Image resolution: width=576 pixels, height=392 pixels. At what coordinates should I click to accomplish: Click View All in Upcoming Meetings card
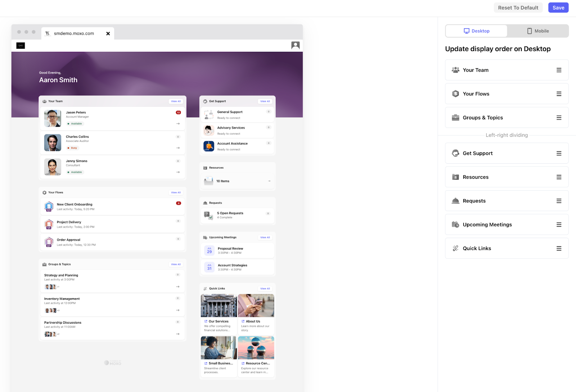pyautogui.click(x=265, y=237)
